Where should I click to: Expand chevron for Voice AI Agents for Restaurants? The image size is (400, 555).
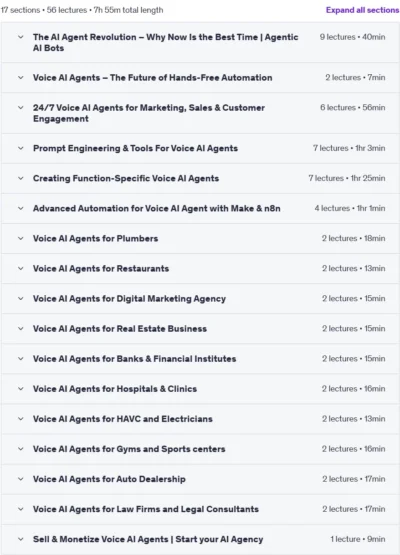tap(21, 269)
